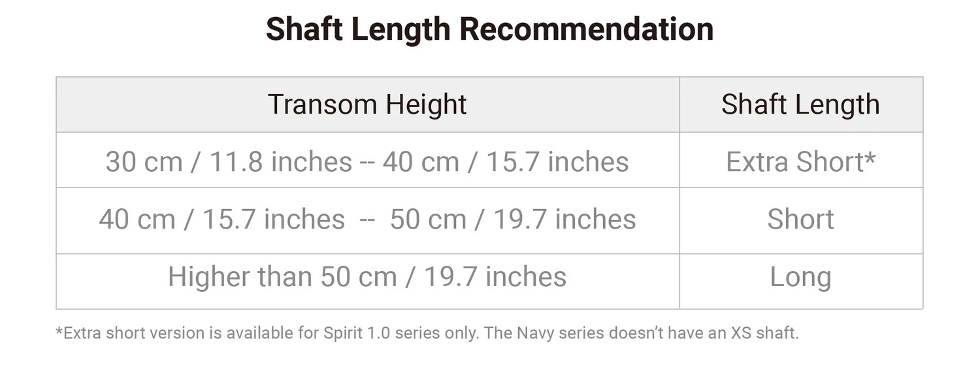The image size is (980, 369).
Task: Click "40 cm" starting the Short row
Action: click(137, 219)
